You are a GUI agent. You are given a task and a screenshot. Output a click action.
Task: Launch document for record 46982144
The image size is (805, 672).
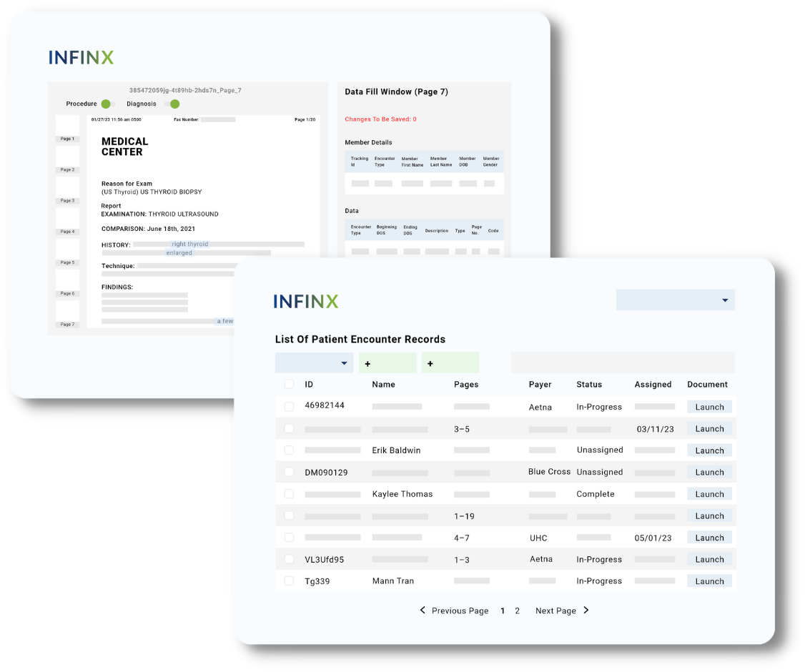(709, 407)
